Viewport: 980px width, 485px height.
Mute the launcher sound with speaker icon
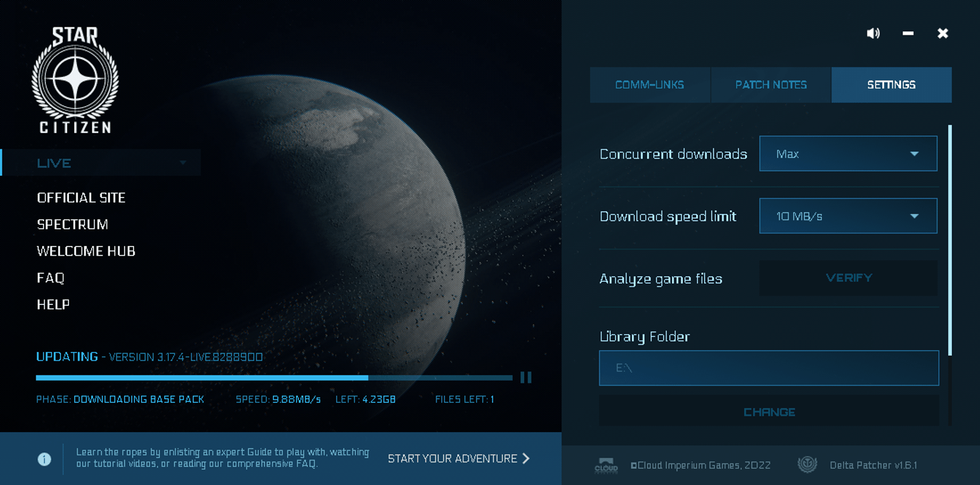coord(873,33)
